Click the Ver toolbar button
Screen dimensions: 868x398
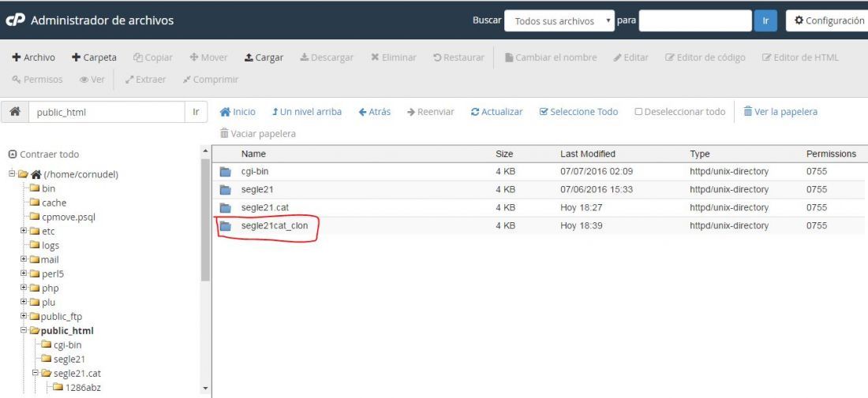pyautogui.click(x=92, y=80)
